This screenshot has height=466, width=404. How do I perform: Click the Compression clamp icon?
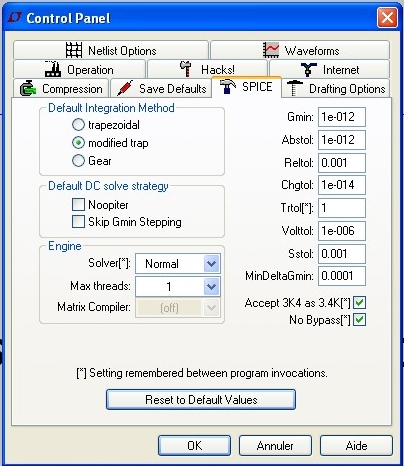click(28, 88)
